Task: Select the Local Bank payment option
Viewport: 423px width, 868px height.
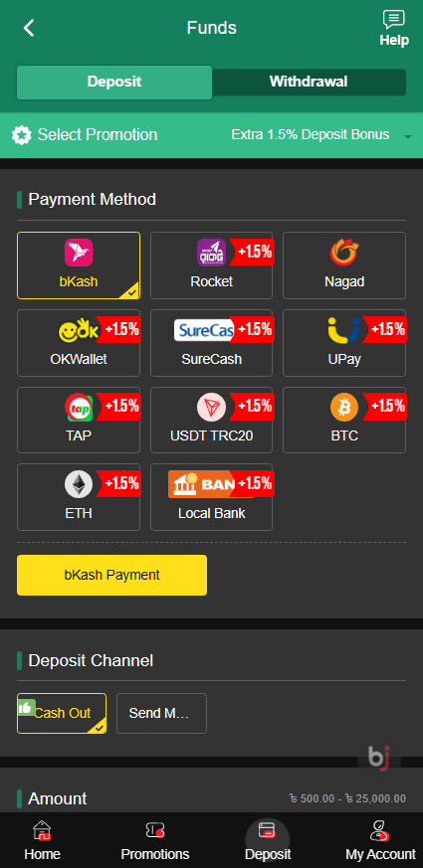Action: coord(211,496)
